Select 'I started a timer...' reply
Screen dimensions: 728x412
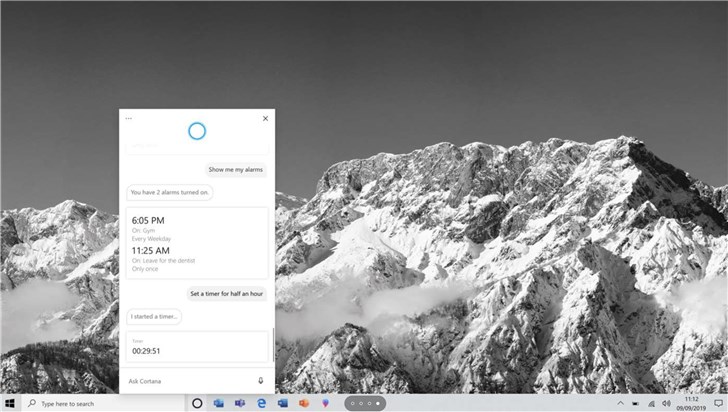154,316
